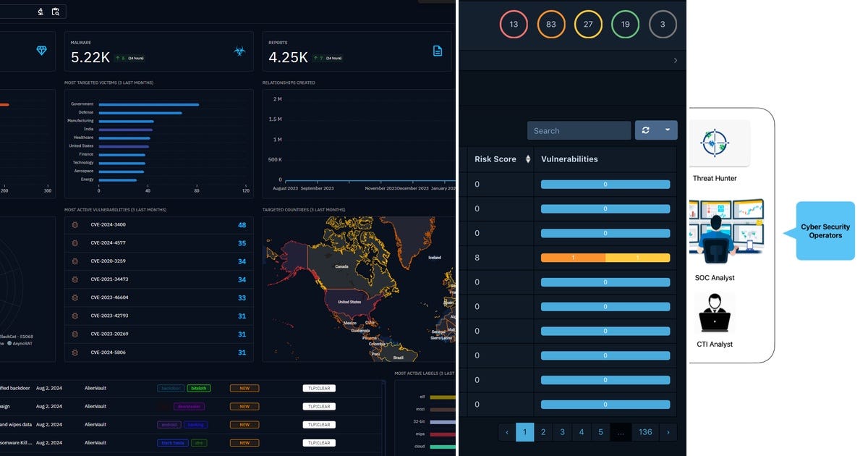Click the green circle showing 19

point(626,24)
